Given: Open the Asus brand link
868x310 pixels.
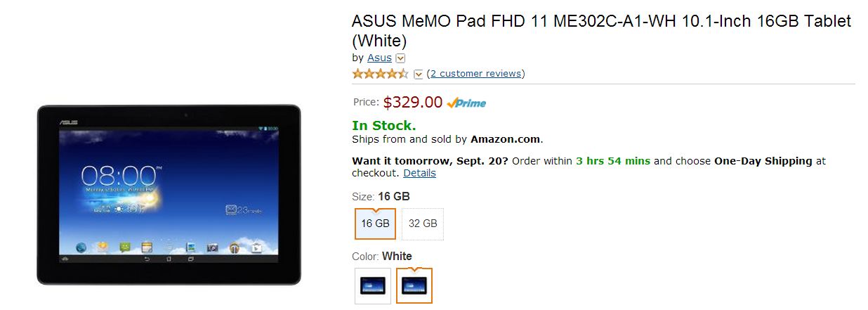Looking at the screenshot, I should [x=379, y=58].
